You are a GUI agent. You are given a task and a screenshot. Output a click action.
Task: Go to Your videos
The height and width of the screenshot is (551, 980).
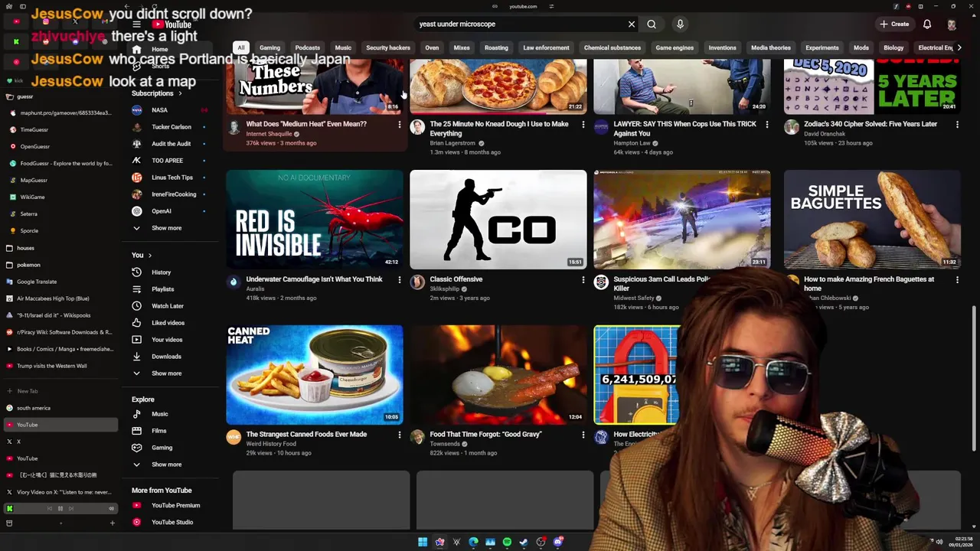(x=167, y=340)
